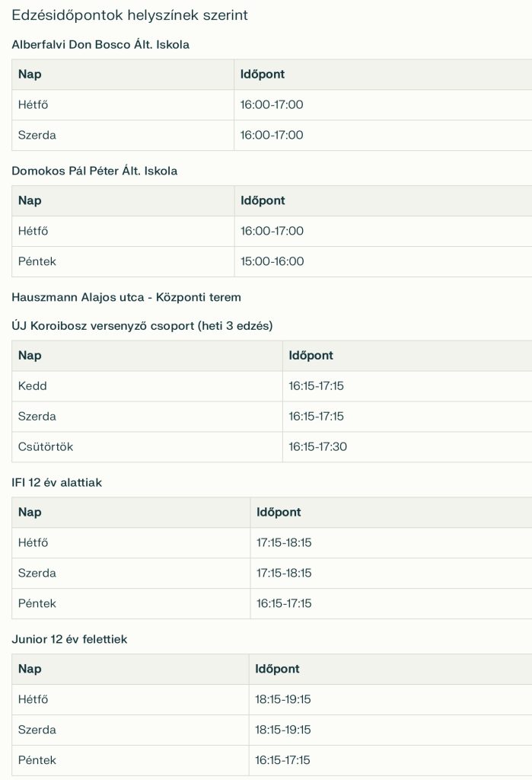Click the "Hauszmann Alajos utca - Központi terem" heading

[126, 297]
